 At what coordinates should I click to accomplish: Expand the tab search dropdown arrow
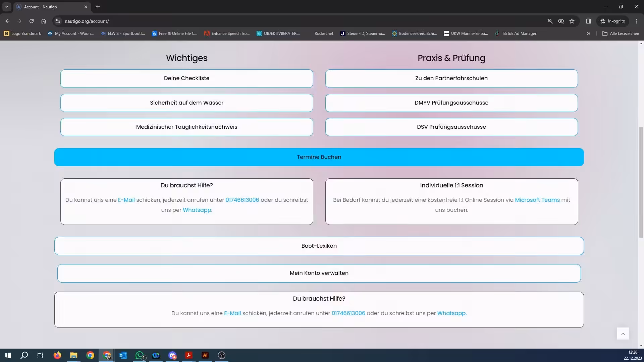tap(6, 7)
